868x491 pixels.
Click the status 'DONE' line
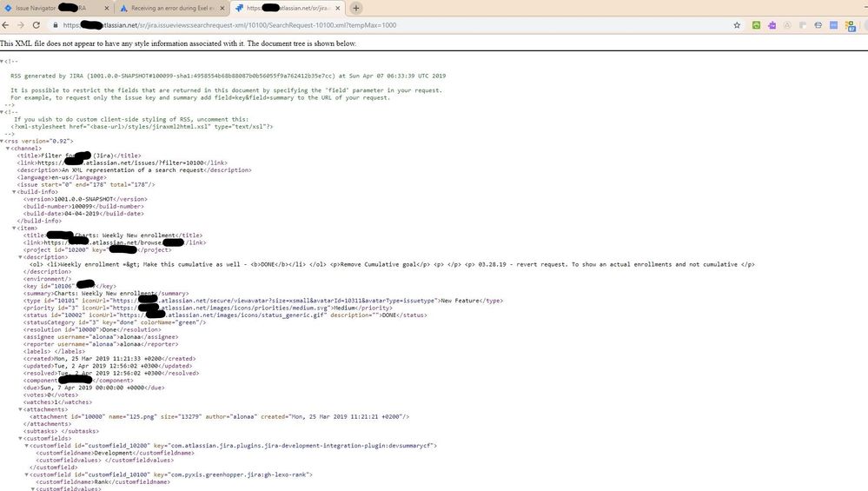pyautogui.click(x=225, y=315)
